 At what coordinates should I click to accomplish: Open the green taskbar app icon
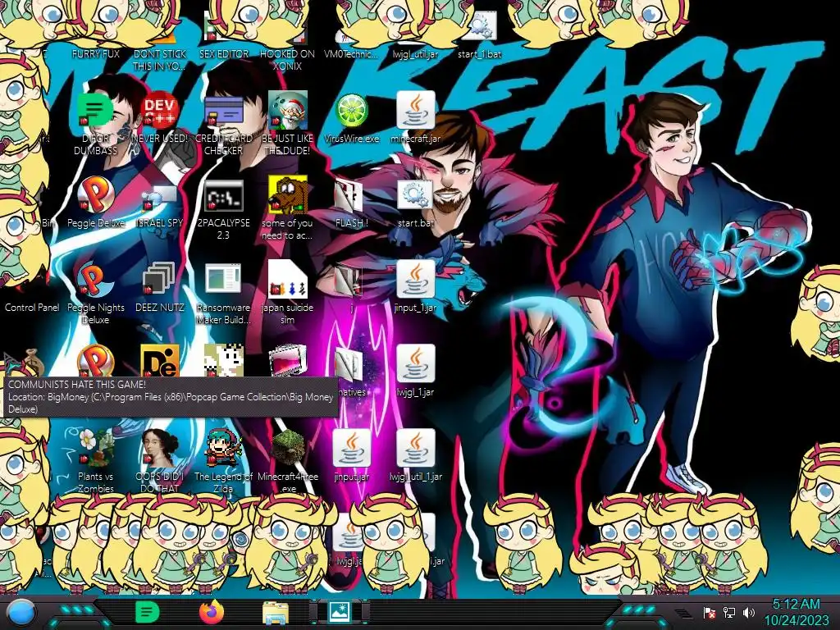(146, 612)
